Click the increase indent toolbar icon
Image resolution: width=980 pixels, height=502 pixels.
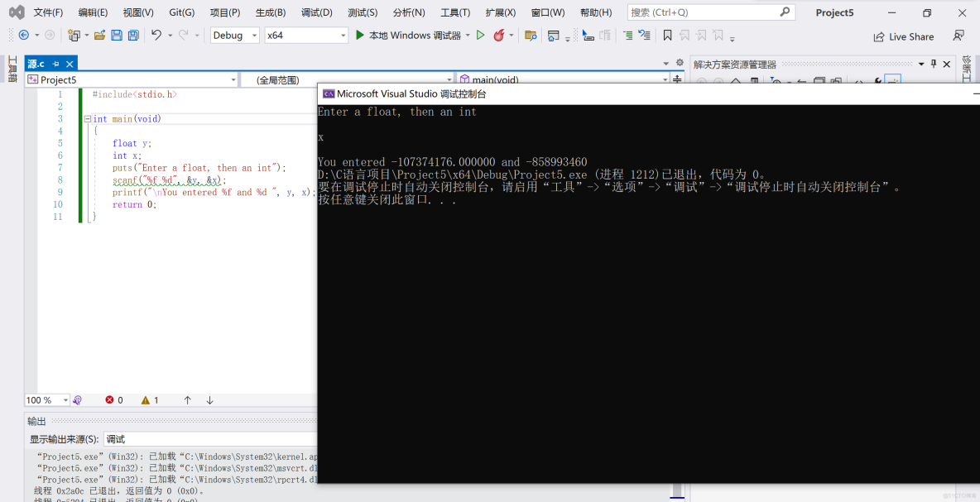(627, 36)
